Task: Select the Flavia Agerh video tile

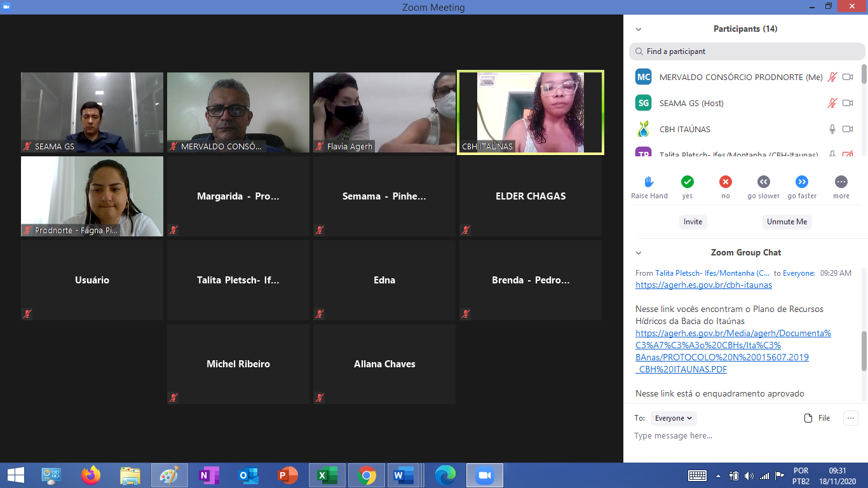Action: [x=384, y=112]
